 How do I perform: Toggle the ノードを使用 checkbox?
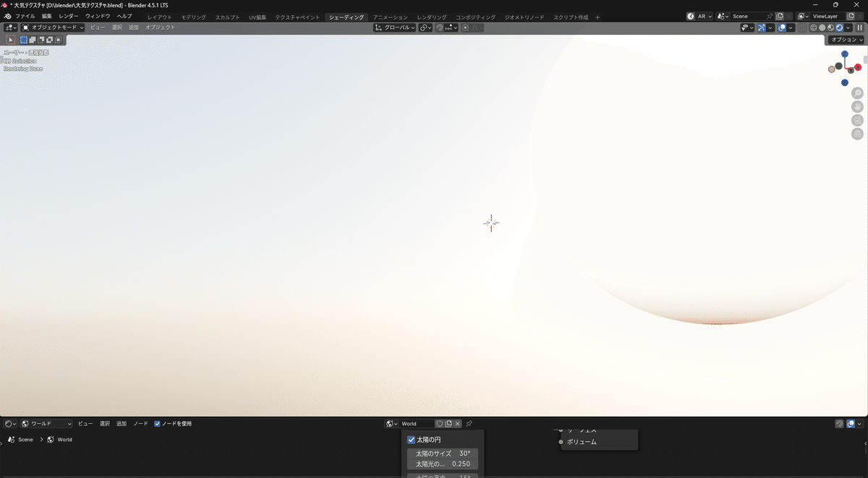158,424
